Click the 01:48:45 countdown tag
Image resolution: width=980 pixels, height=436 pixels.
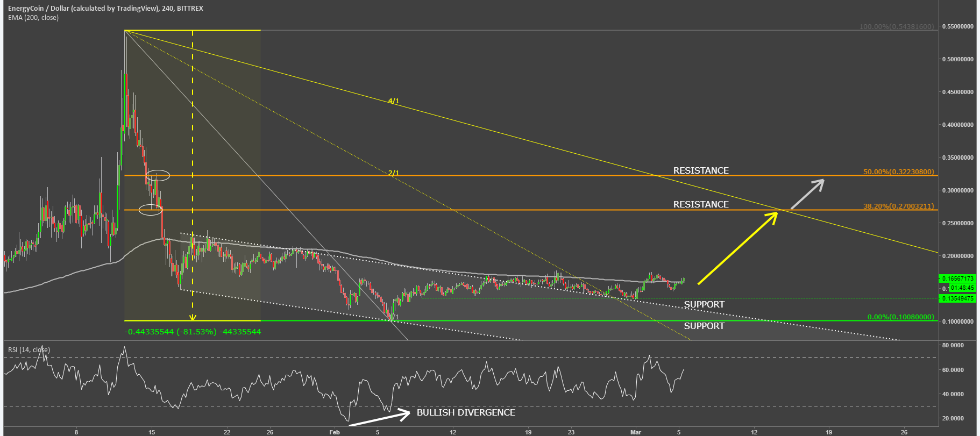(x=962, y=288)
